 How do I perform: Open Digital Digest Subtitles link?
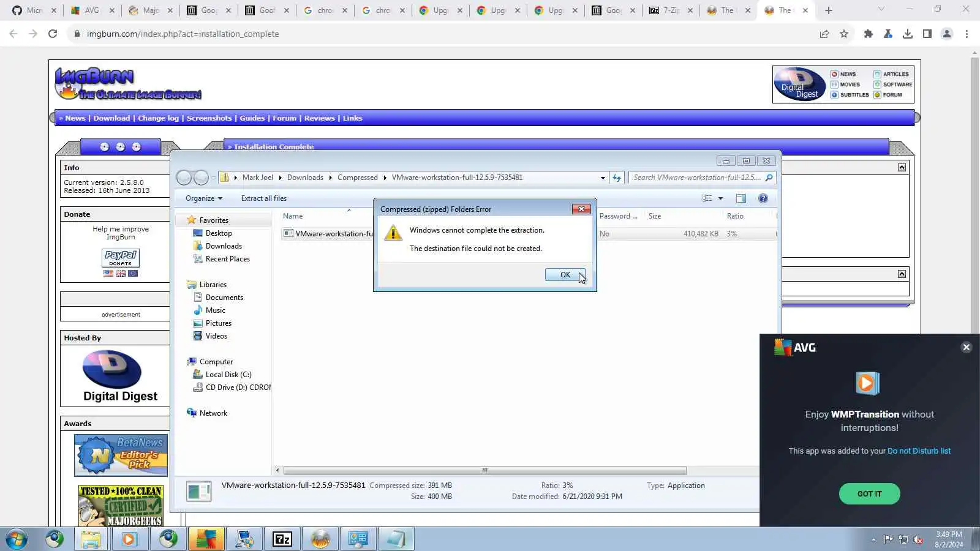point(850,95)
